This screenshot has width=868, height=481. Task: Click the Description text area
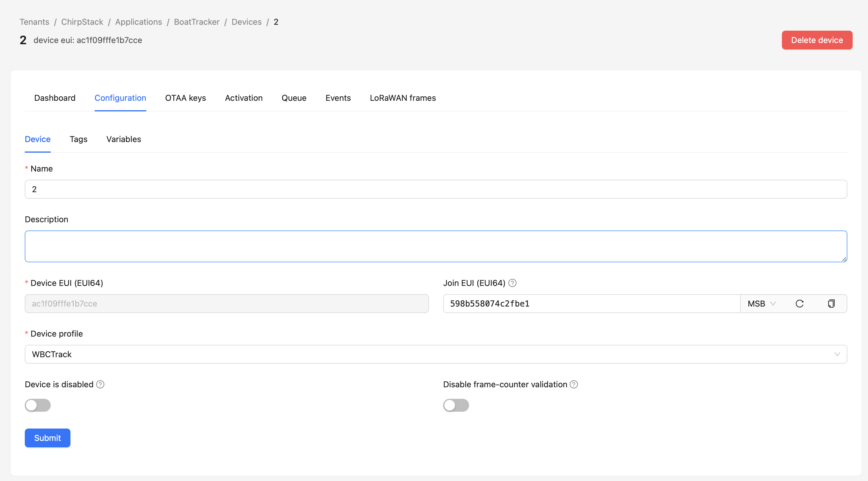(436, 246)
